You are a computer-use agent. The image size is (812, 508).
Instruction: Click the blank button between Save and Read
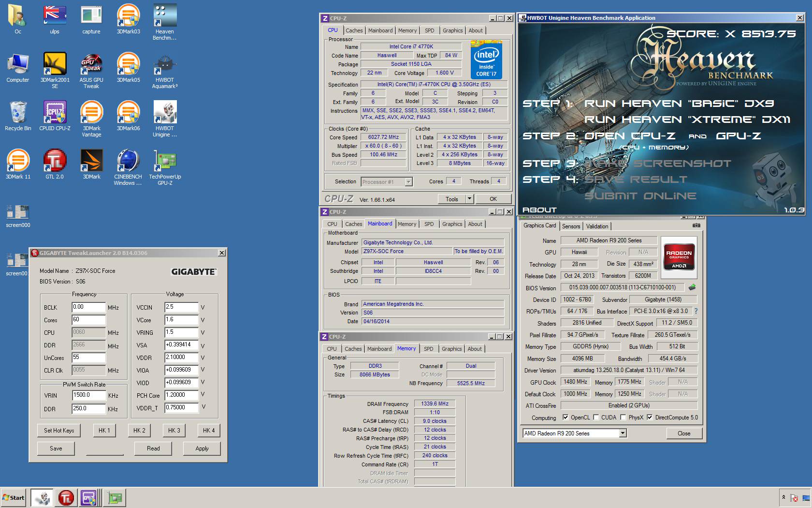click(105, 448)
